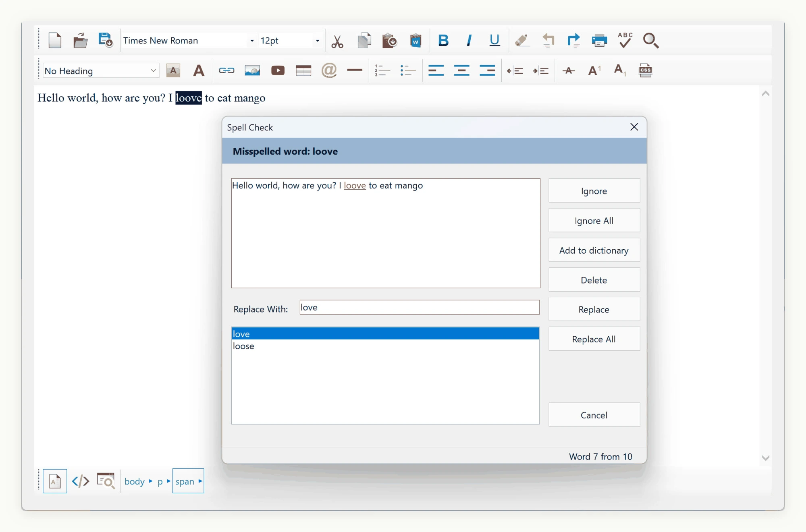Align text left

point(436,70)
